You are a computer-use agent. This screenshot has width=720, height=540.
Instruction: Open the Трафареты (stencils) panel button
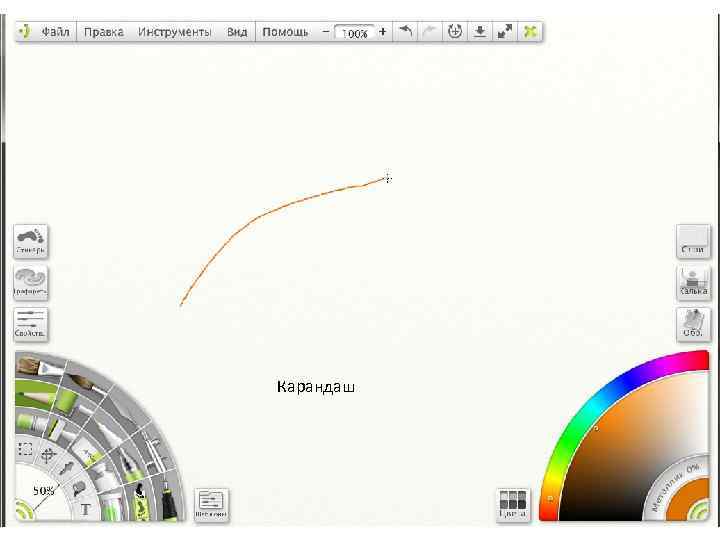[x=31, y=283]
